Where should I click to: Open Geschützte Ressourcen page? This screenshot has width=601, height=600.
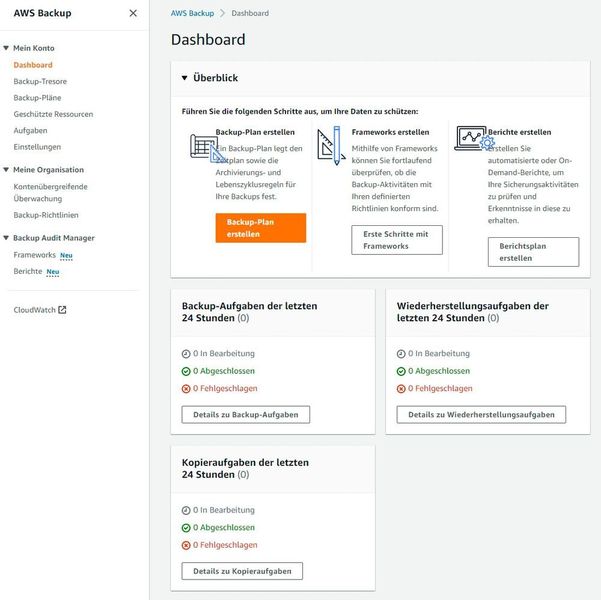click(53, 114)
